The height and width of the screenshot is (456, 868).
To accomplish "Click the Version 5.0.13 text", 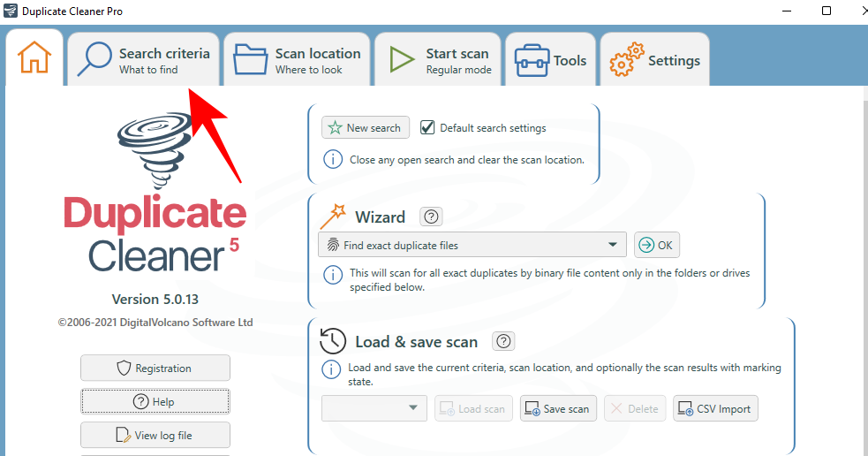I will coord(155,300).
